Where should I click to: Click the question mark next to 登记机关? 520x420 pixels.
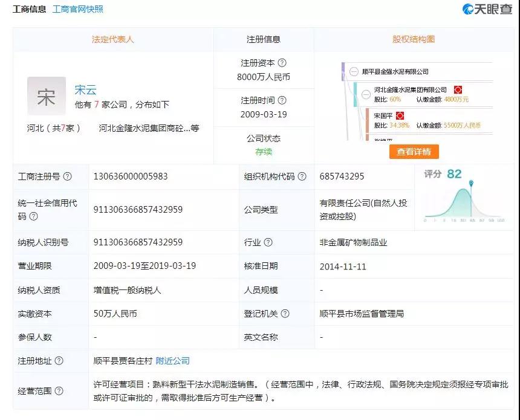click(x=285, y=314)
